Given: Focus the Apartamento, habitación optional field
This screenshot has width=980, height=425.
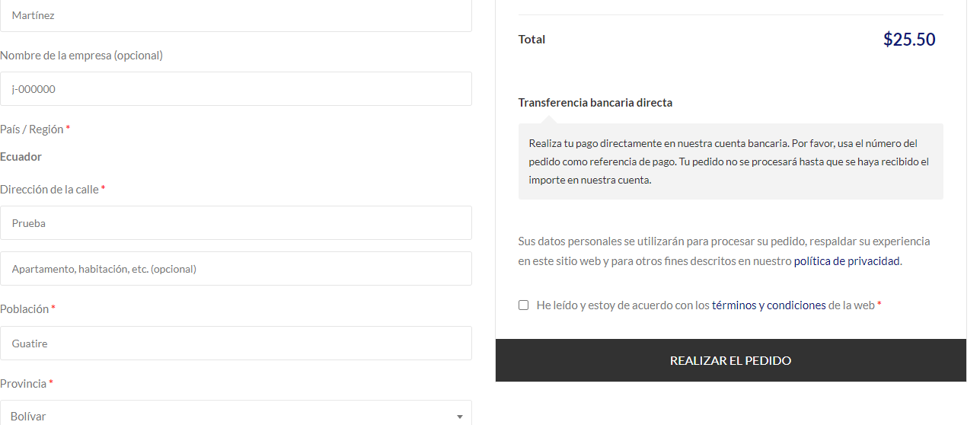Looking at the screenshot, I should coord(236,269).
